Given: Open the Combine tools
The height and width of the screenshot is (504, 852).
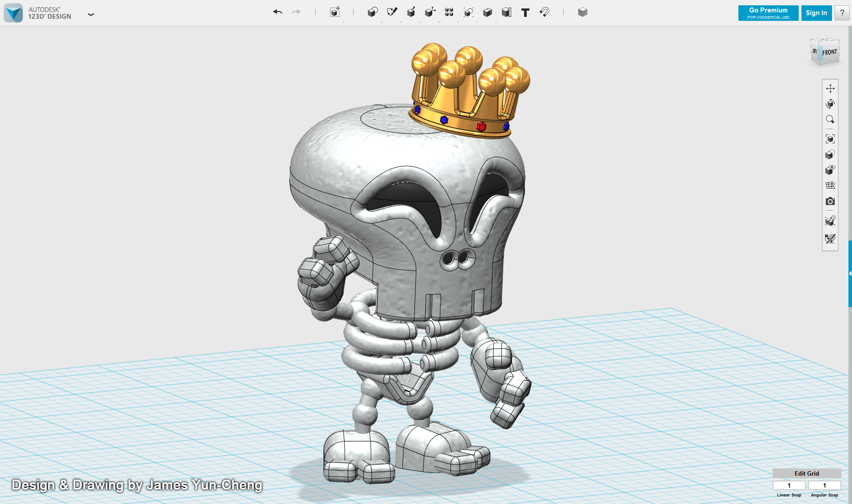Looking at the screenshot, I should (x=487, y=12).
